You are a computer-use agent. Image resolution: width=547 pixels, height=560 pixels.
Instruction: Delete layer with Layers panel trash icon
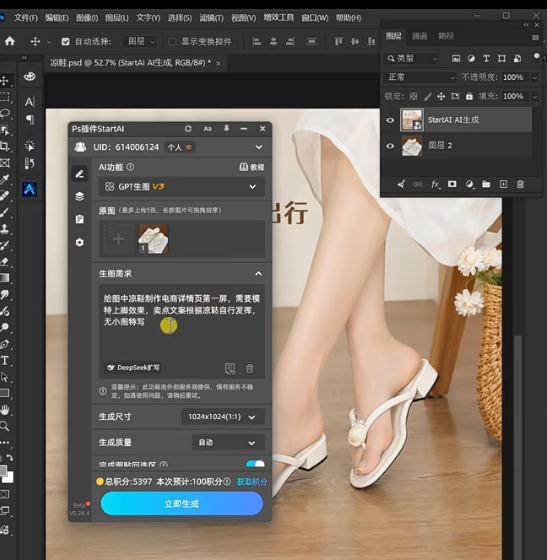coord(520,184)
